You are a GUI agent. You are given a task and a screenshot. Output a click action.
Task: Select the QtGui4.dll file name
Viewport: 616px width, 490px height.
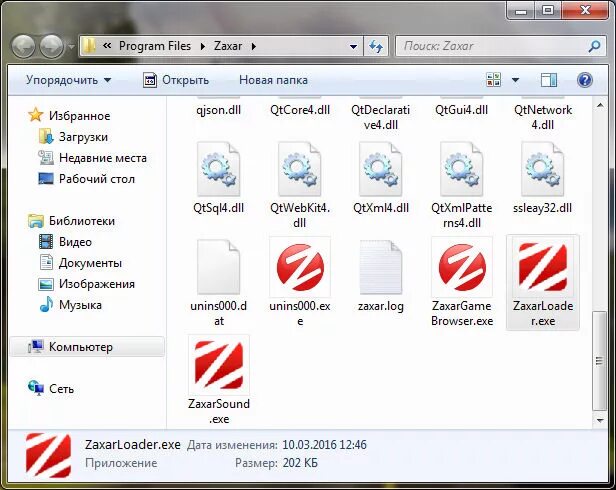[x=462, y=110]
